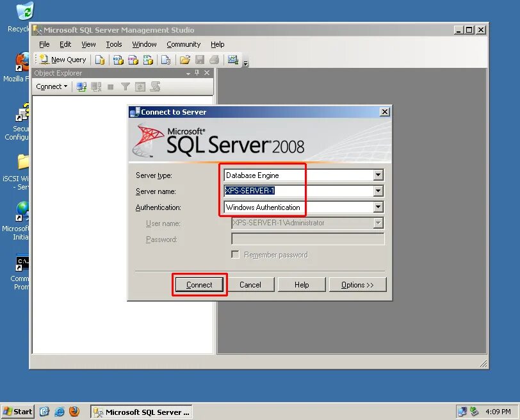Open the Window menu

click(x=144, y=44)
